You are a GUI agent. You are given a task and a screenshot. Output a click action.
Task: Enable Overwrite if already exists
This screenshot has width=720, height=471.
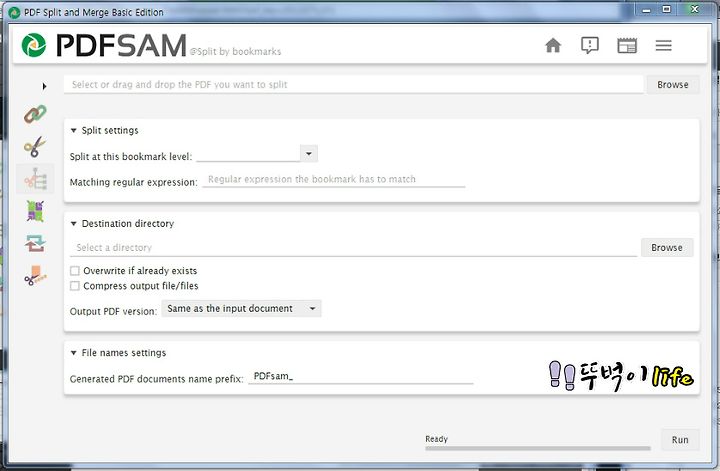[74, 271]
